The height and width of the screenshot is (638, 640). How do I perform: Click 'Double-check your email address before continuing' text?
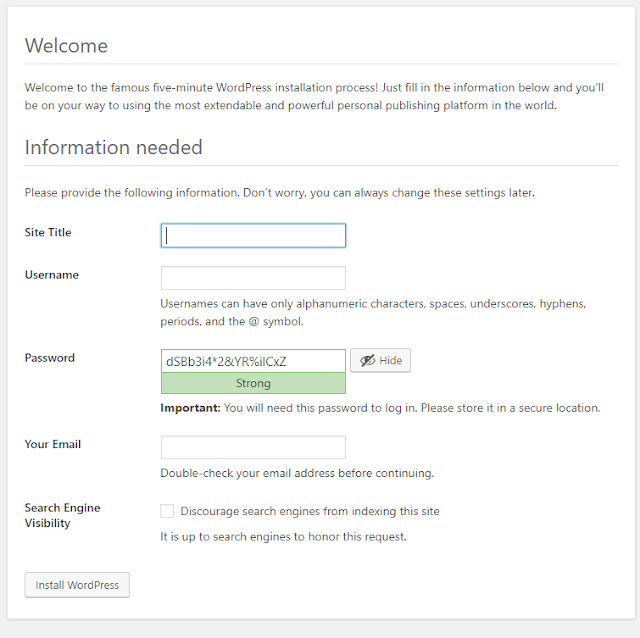click(297, 473)
